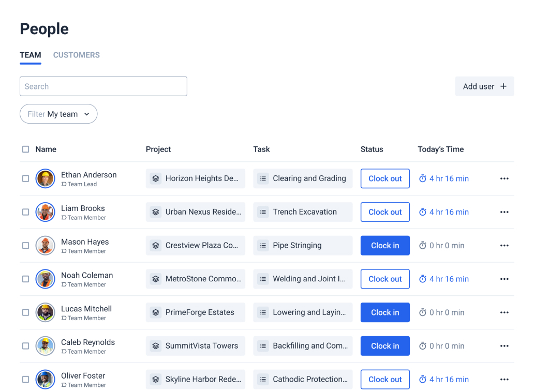The height and width of the screenshot is (392, 534).
Task: Switch to the Customers tab
Action: [77, 55]
